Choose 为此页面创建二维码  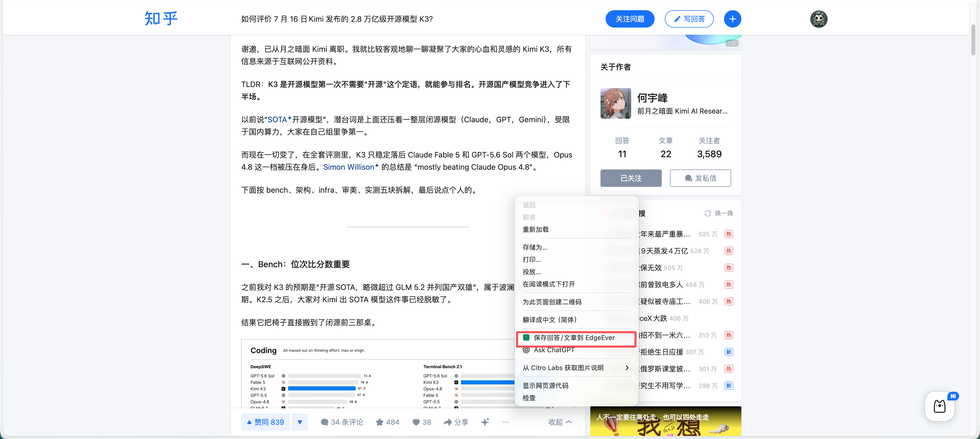[x=576, y=302]
